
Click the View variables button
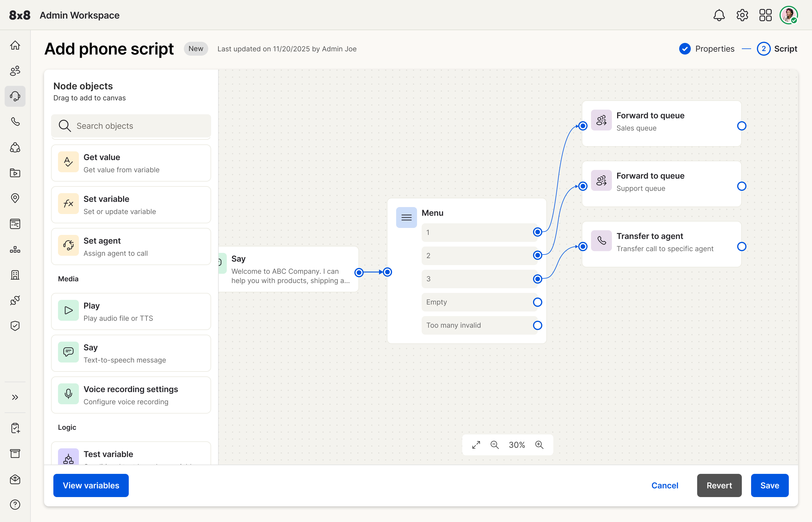pyautogui.click(x=91, y=485)
